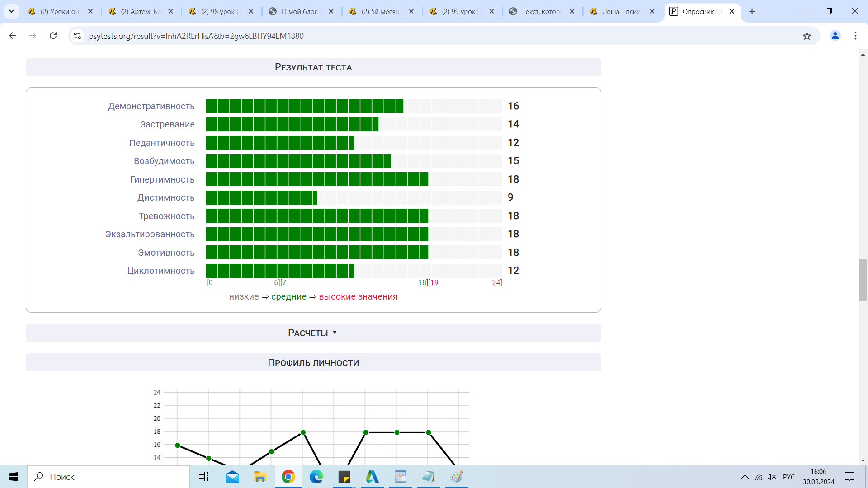Reload the page with refresh icon
868x488 pixels.
click(53, 36)
